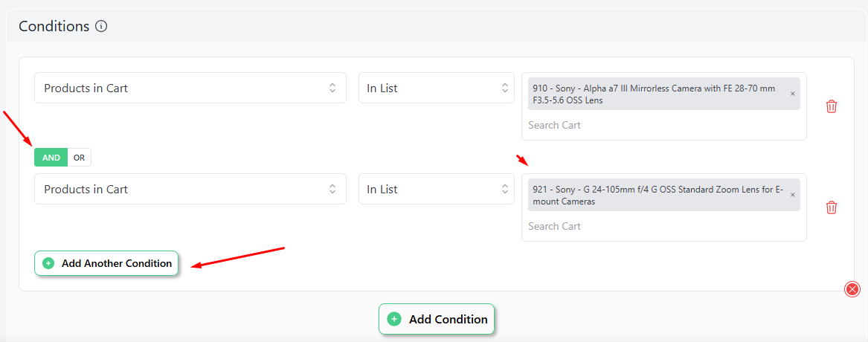Image resolution: width=868 pixels, height=342 pixels.
Task: Click the Add Another Condition button
Action: [x=106, y=263]
